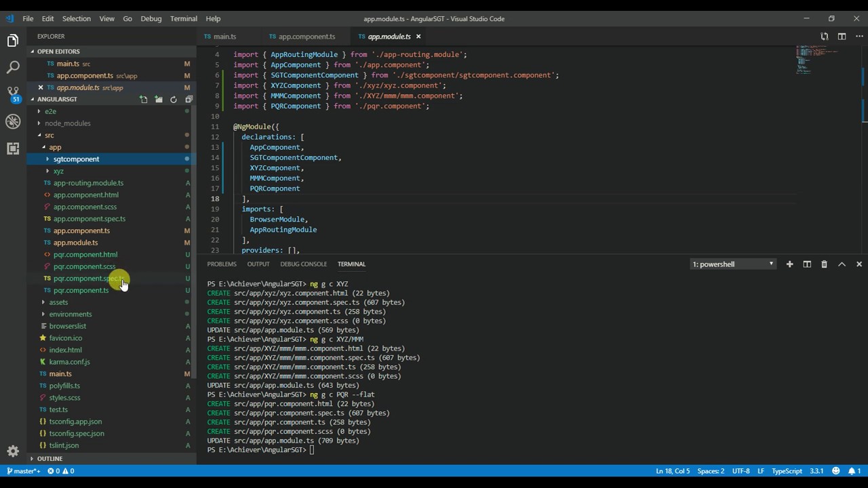Open the Extensions view icon
868x488 pixels.
tap(13, 148)
